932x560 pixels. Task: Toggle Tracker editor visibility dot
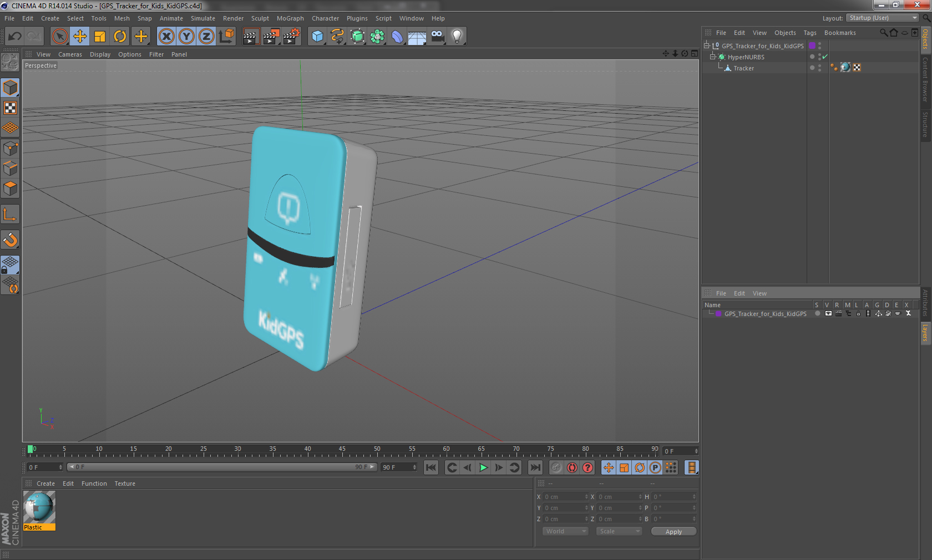[819, 66]
